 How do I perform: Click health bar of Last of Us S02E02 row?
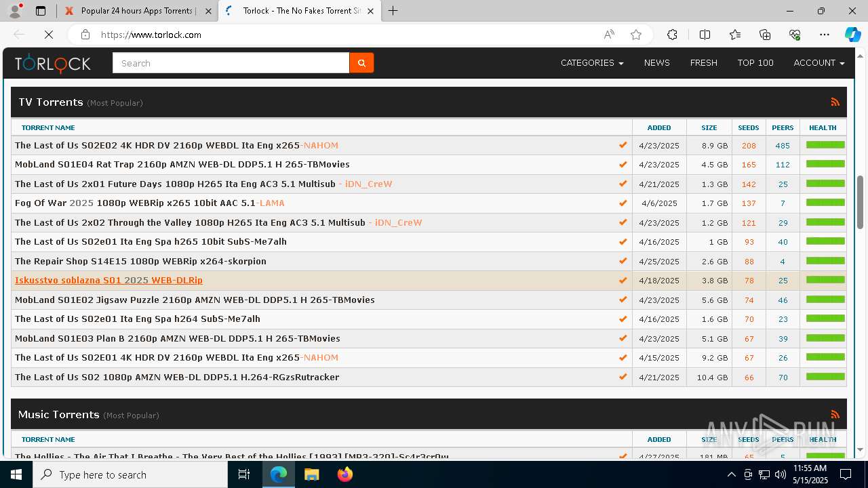pos(825,144)
